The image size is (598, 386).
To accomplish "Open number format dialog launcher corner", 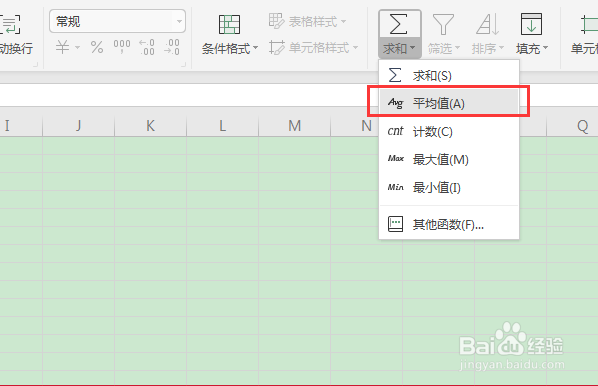I will tap(183, 65).
